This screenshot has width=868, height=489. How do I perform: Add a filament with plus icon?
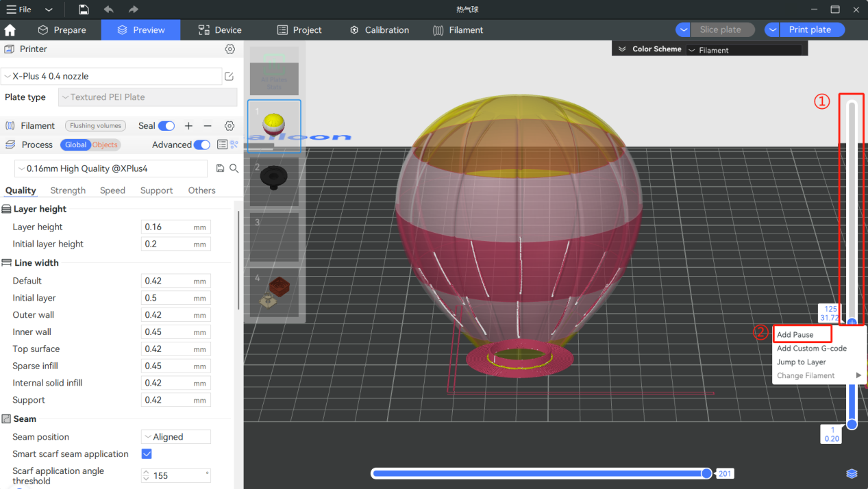[x=188, y=126]
